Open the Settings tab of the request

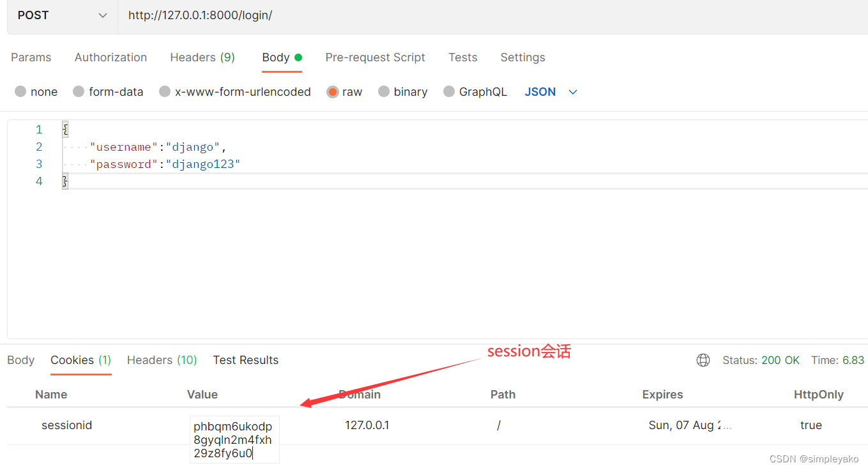coord(522,57)
